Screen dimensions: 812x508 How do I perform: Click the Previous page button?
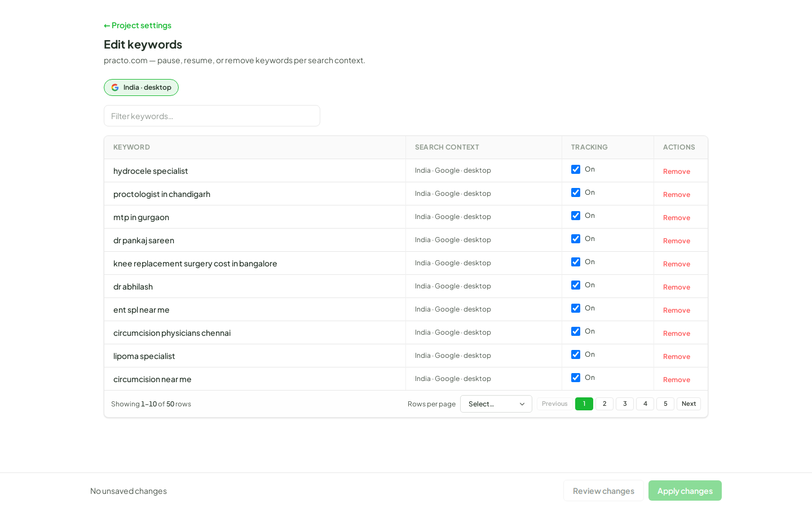pyautogui.click(x=554, y=404)
